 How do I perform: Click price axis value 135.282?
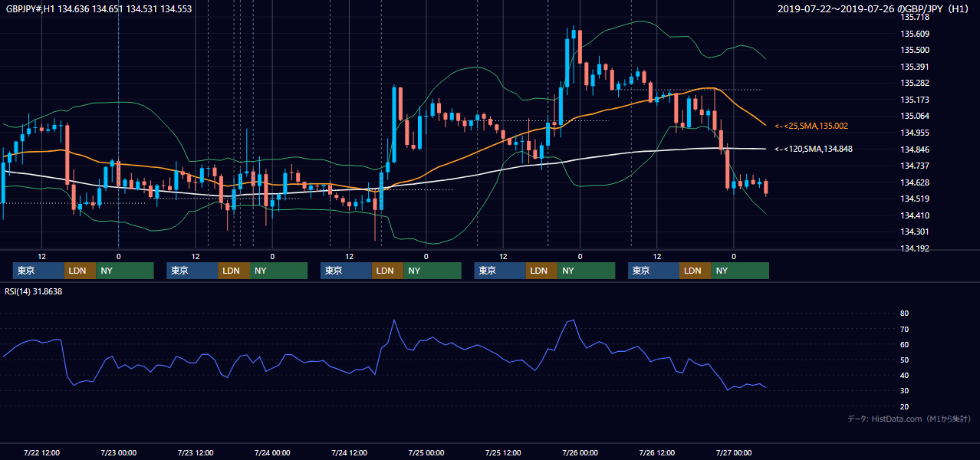click(915, 83)
